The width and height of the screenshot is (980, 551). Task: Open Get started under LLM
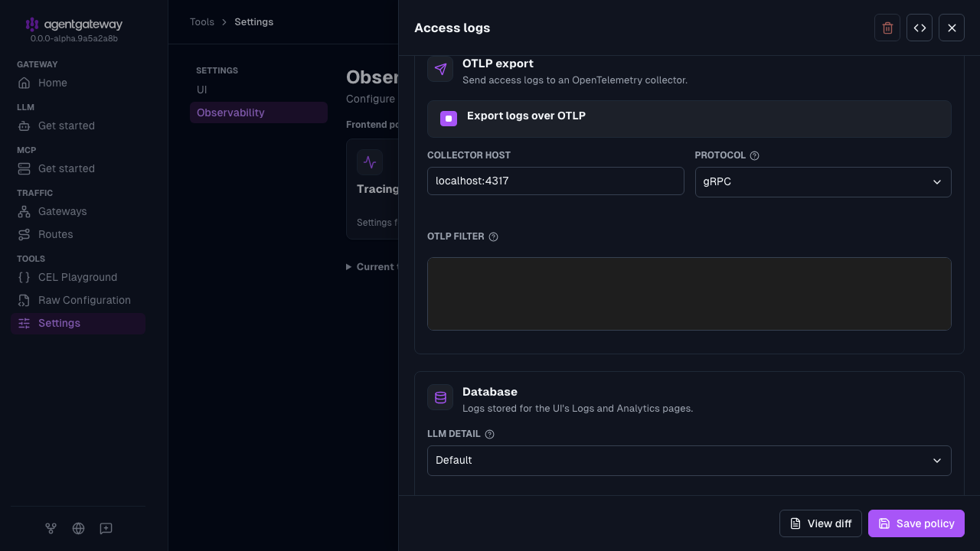78,126
